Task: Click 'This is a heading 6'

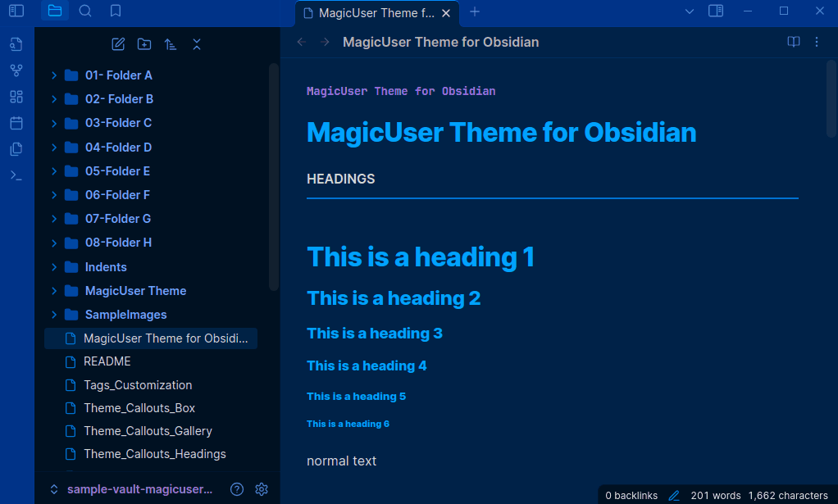Action: tap(348, 424)
